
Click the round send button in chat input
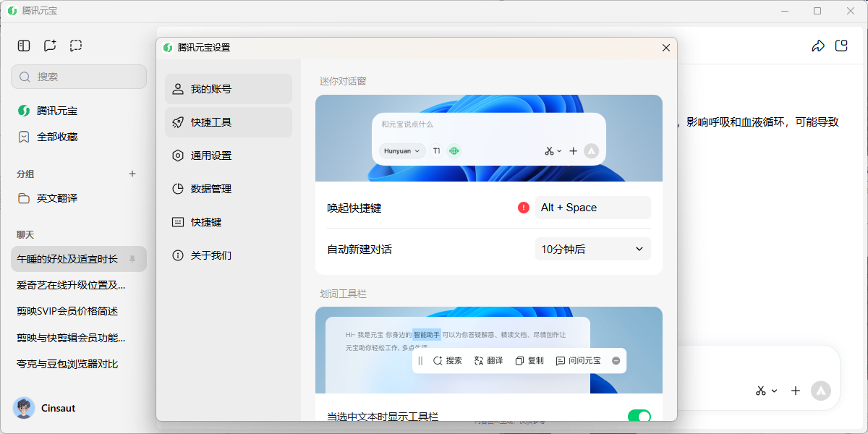point(820,391)
